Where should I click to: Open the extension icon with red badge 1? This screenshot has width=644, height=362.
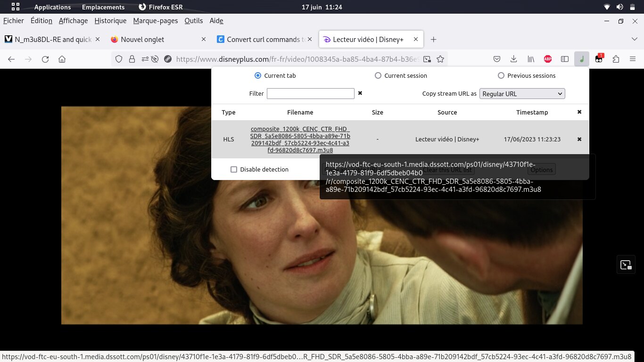[x=599, y=59]
